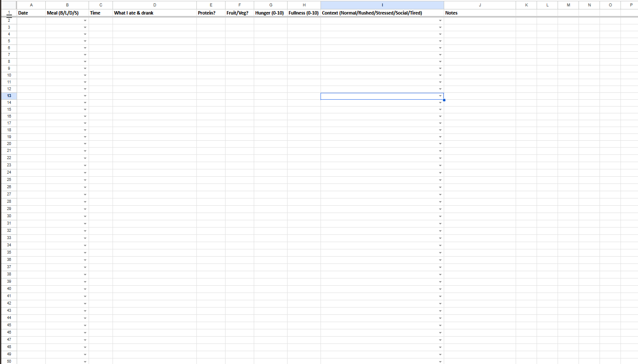The height and width of the screenshot is (364, 638).
Task: Select the row 48 header
Action: pos(9,347)
